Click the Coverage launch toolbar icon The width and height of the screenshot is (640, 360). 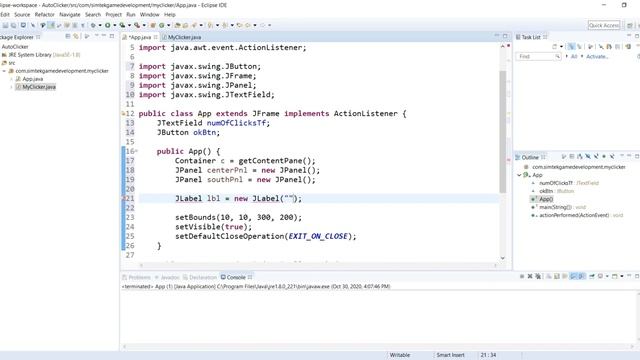(x=122, y=25)
